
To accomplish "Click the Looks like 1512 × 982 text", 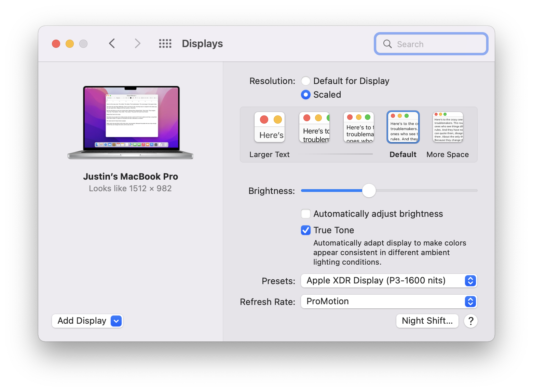I will coord(130,188).
